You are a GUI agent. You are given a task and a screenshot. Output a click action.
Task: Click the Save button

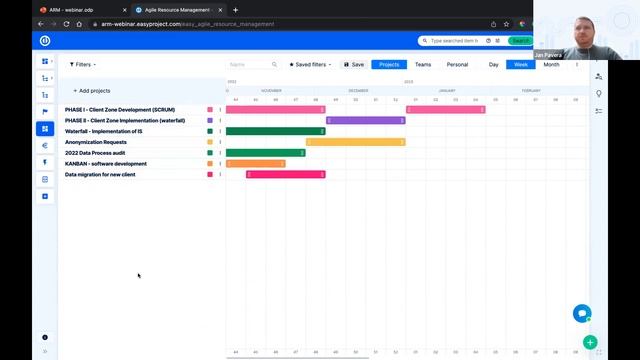pyautogui.click(x=353, y=64)
